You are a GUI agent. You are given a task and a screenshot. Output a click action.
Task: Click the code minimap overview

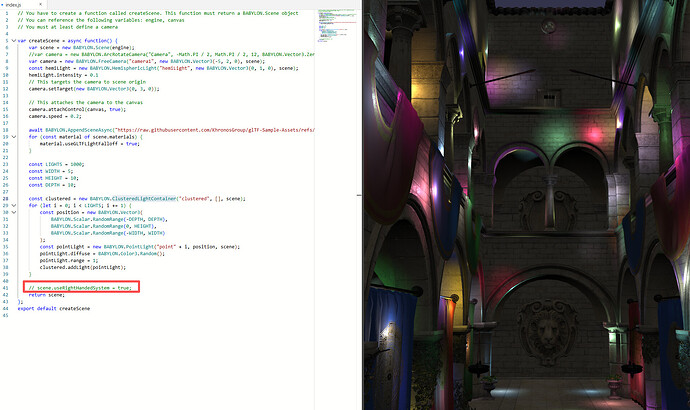click(337, 26)
